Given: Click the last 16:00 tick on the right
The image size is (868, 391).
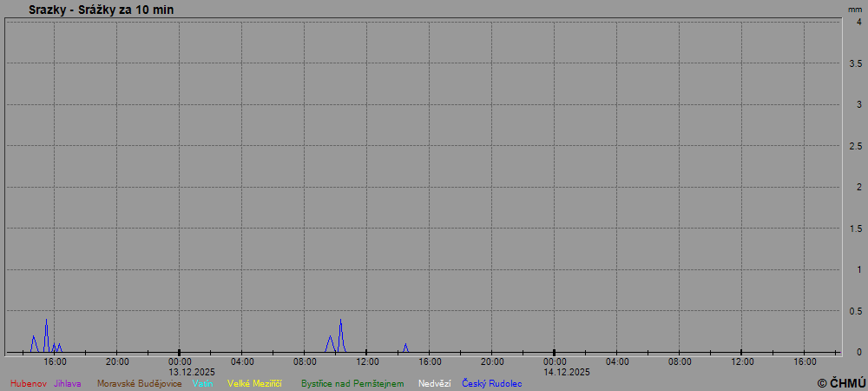Looking at the screenshot, I should tap(805, 361).
